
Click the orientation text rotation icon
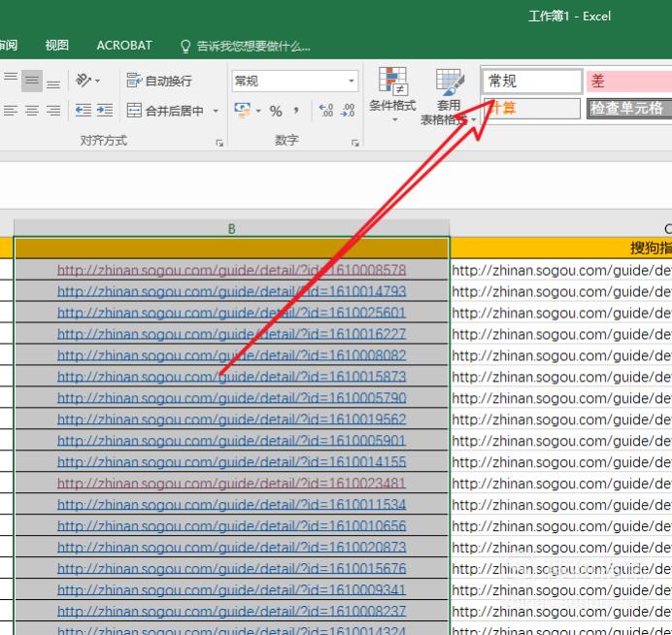84,81
